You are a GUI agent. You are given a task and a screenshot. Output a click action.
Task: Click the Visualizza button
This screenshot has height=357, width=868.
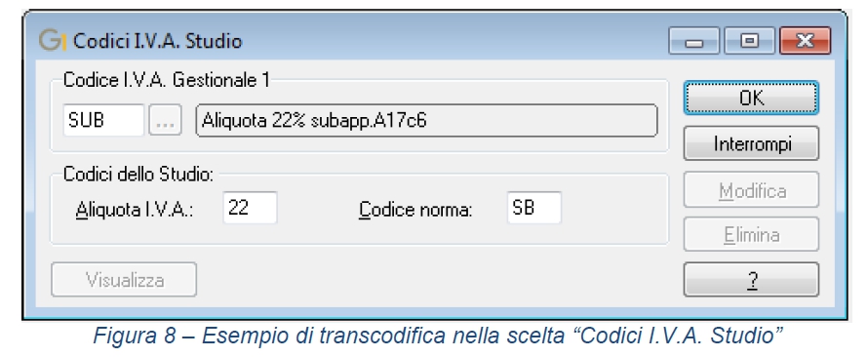(124, 280)
